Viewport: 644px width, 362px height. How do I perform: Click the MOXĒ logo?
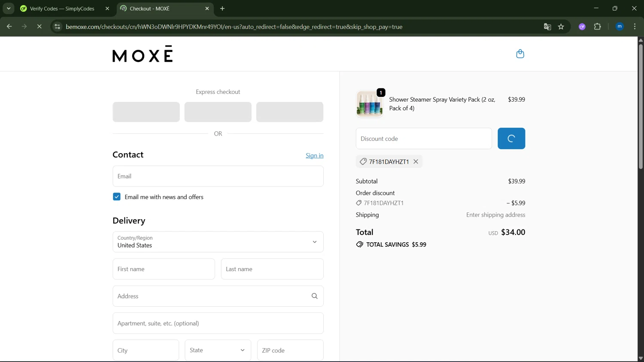pos(143,54)
